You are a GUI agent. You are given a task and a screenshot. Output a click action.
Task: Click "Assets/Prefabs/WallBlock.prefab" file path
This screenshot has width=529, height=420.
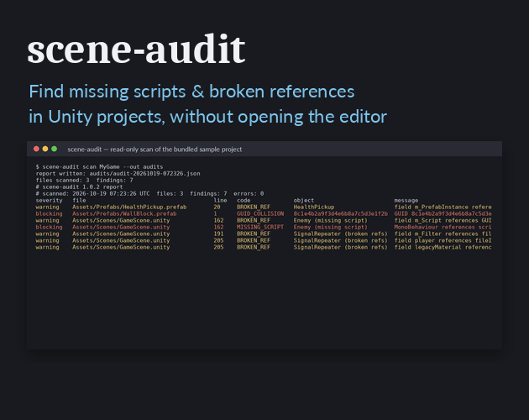124,213
